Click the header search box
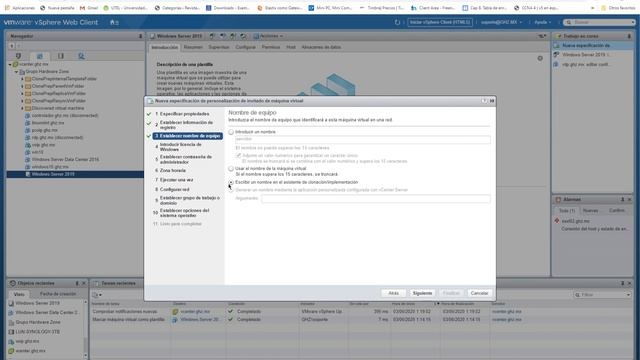 pyautogui.click(x=600, y=22)
